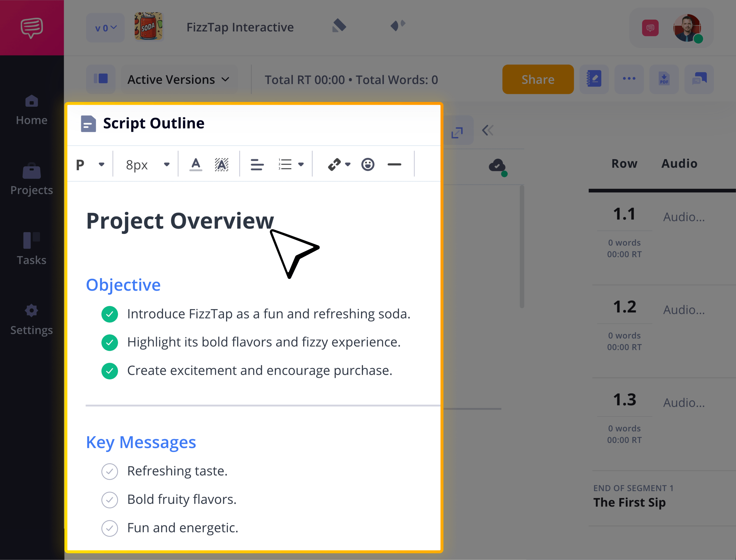The height and width of the screenshot is (560, 736).
Task: Click the vertical scrollbar beside the outline
Action: pos(522,247)
